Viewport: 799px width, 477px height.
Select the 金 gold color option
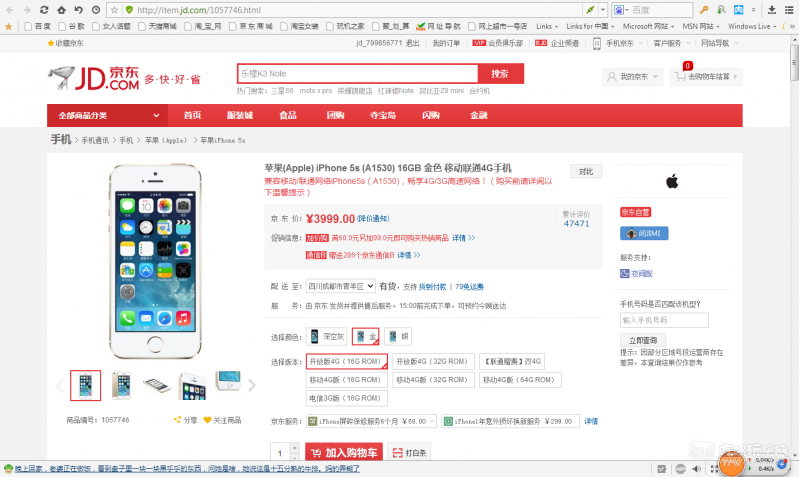pos(365,336)
